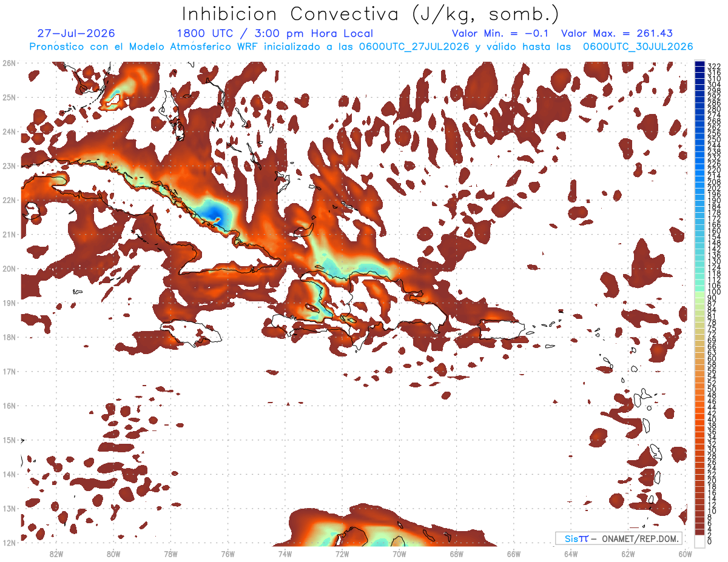Click the longitude label '66W'
Viewport: 728px width, 562px height.
(514, 554)
